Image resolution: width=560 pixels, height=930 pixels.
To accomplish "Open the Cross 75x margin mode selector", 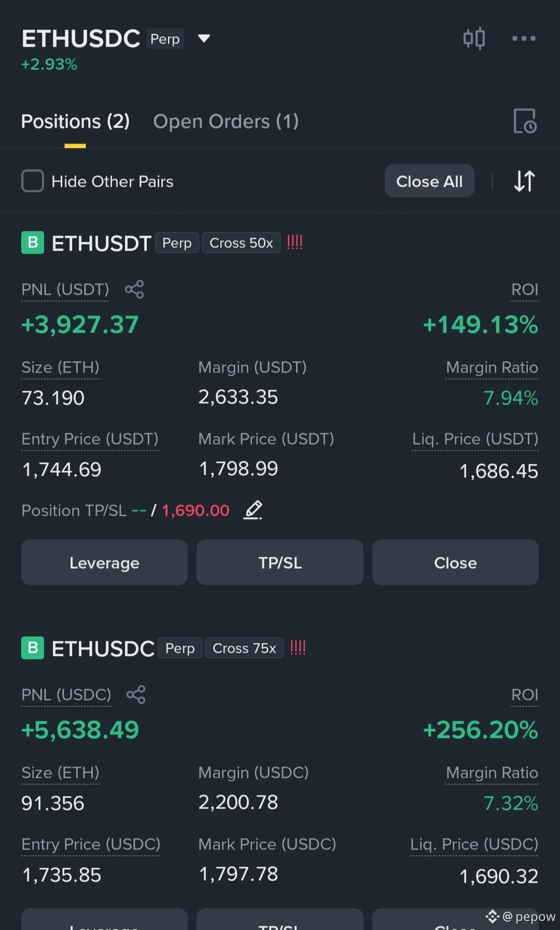I will pyautogui.click(x=244, y=648).
